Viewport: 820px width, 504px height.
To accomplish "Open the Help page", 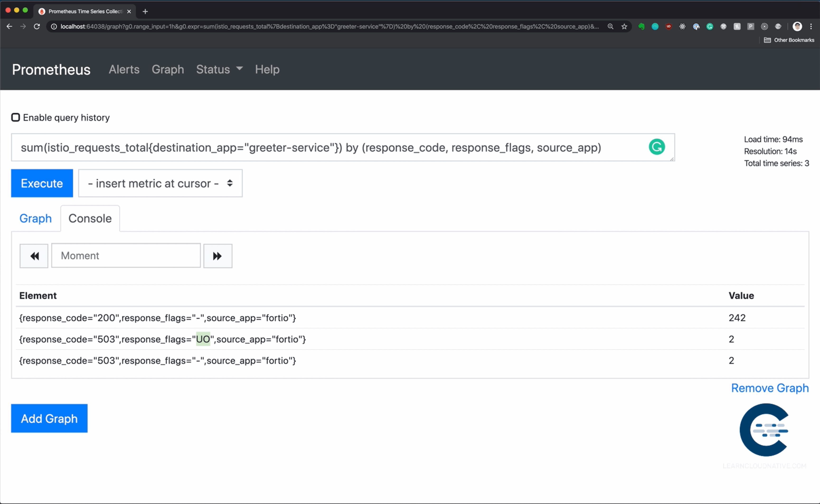I will (x=267, y=69).
